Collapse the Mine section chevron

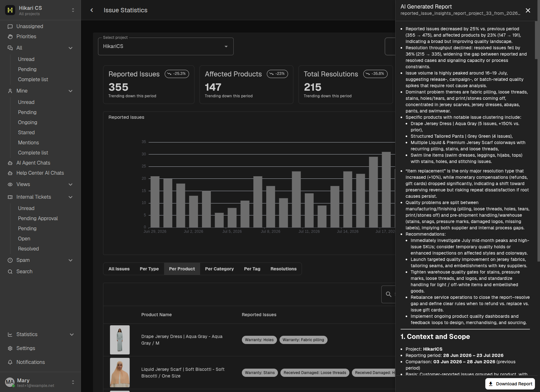tap(71, 91)
